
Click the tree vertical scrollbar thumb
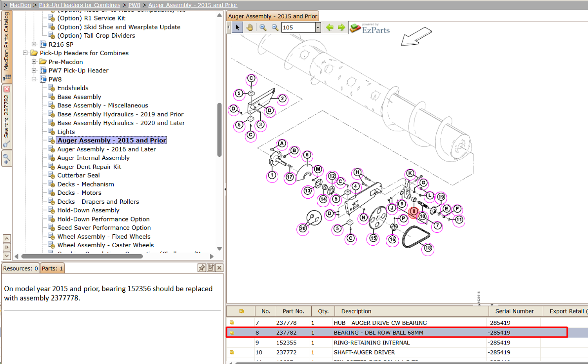[x=220, y=130]
